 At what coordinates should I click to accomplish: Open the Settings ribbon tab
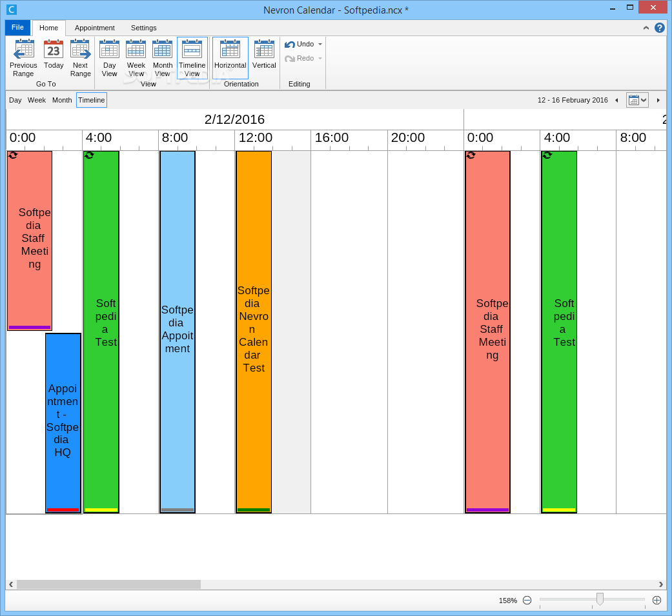tap(143, 28)
